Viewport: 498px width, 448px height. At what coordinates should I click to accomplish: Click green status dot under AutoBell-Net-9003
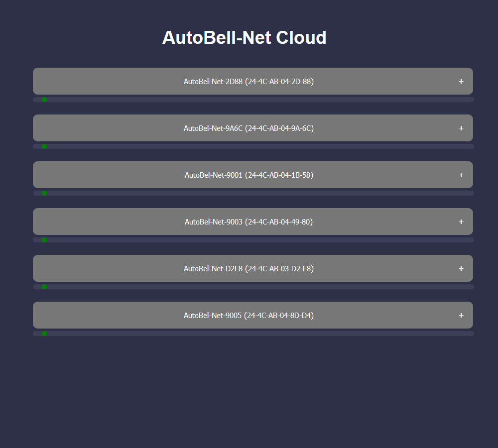pyautogui.click(x=44, y=240)
